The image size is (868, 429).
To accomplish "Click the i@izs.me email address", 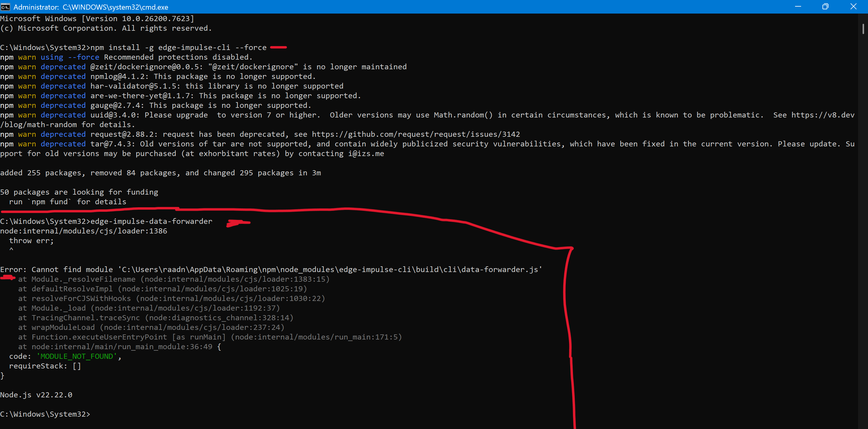I will pyautogui.click(x=366, y=154).
